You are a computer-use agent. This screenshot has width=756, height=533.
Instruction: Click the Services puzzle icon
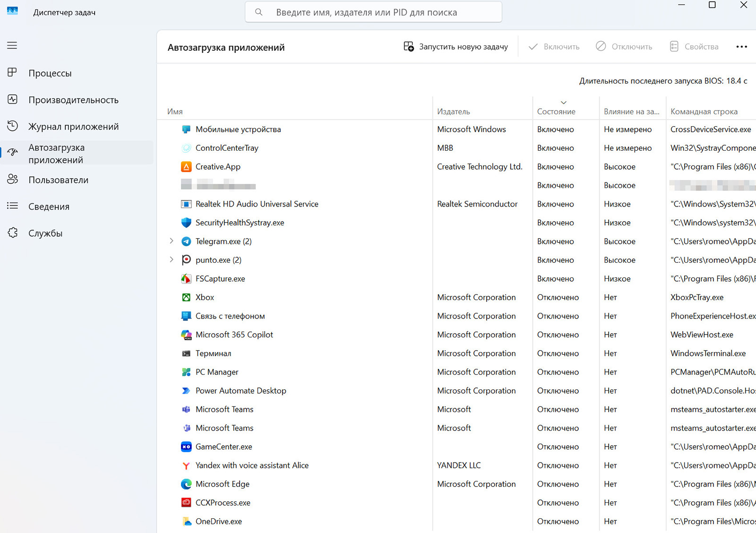(12, 232)
